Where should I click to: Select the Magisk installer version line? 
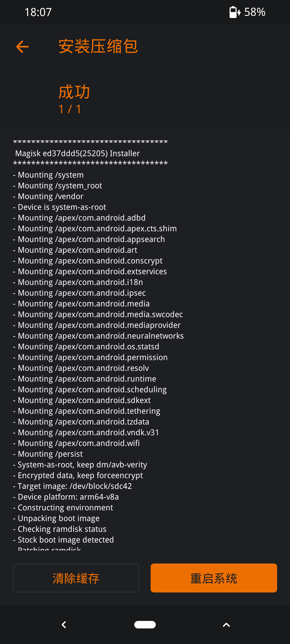pos(77,153)
